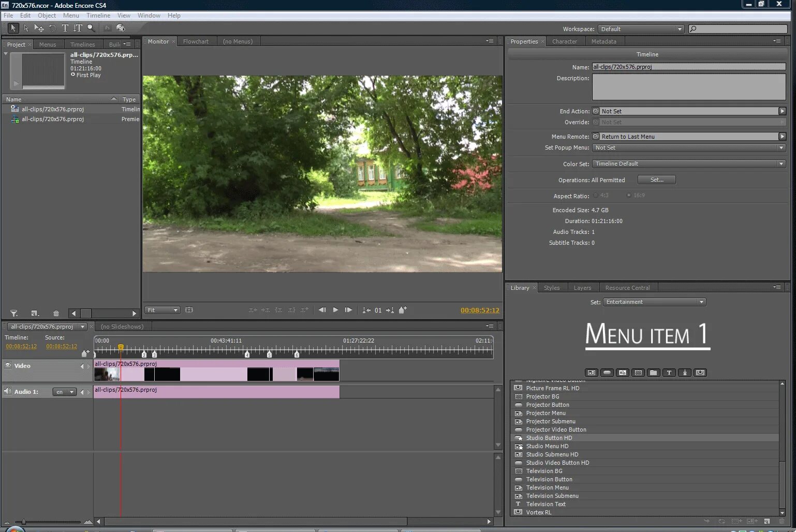This screenshot has height=532, width=796.
Task: Click the new item icon in Project panel
Action: coord(35,313)
